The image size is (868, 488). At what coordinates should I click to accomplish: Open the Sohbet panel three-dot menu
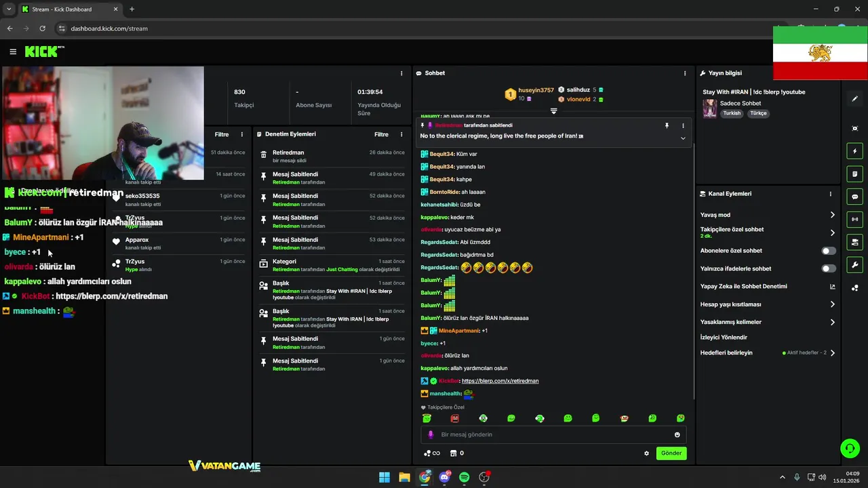(x=685, y=73)
